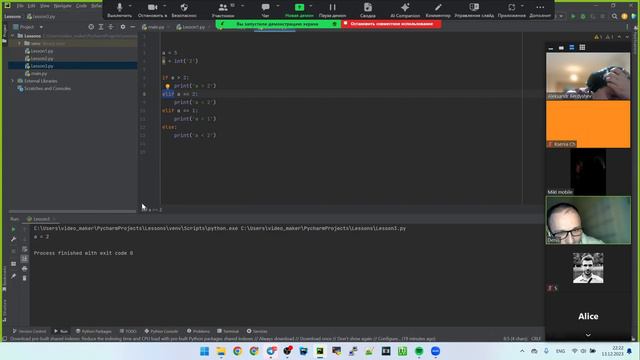
Task: Open Terminal tool window
Action: coord(228,331)
